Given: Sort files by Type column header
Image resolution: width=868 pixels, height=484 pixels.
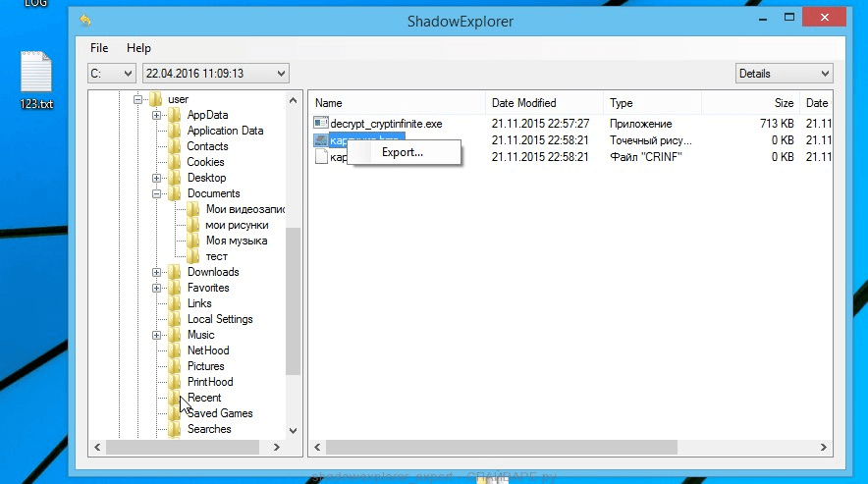Looking at the screenshot, I should pos(652,103).
